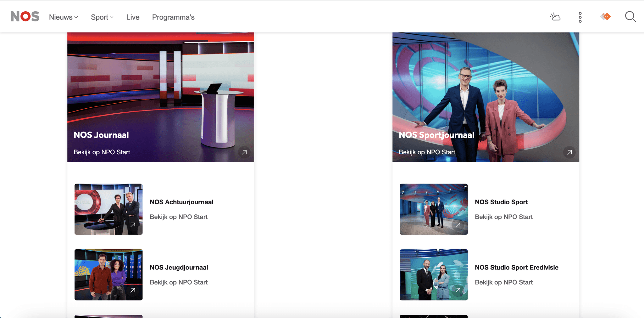This screenshot has width=644, height=318.
Task: Click external-link arrow on NOS Sportjournaal card
Action: (569, 152)
